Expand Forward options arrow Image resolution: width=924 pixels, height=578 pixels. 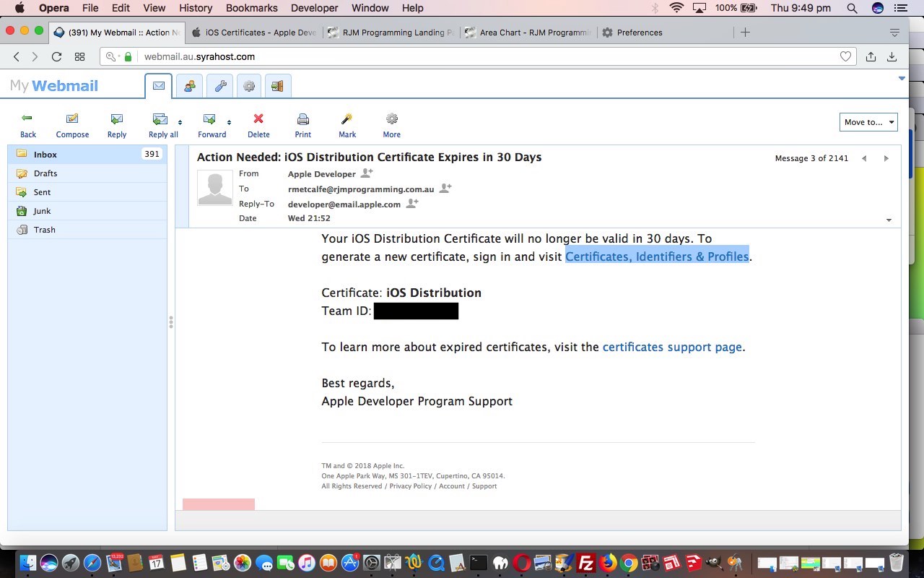(x=229, y=121)
